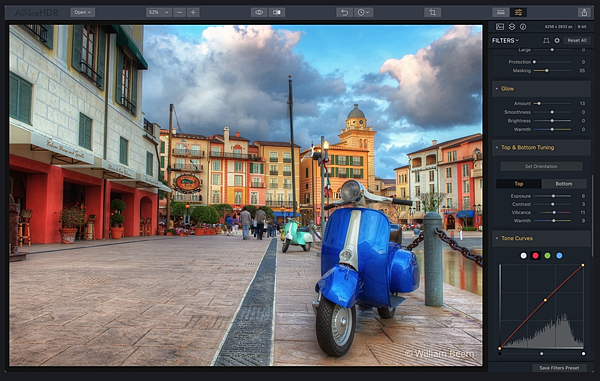600x381 pixels.
Task: Click the undo arrow icon
Action: pos(344,12)
